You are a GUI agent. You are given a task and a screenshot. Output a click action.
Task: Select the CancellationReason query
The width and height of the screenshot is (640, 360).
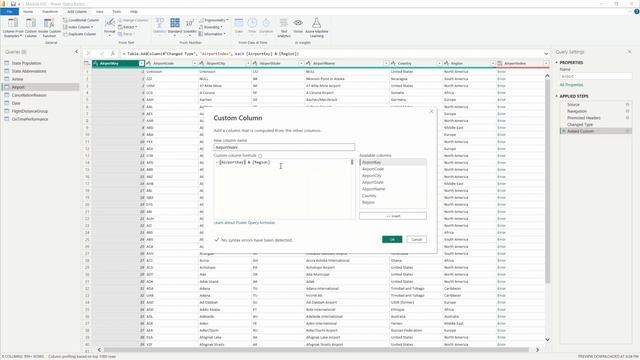pos(29,95)
